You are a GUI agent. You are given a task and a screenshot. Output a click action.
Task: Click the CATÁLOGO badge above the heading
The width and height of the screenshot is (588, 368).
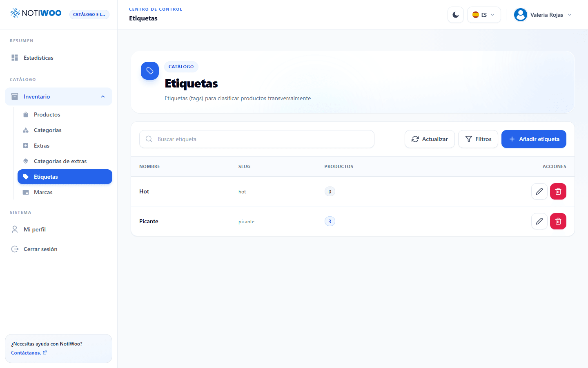[181, 67]
